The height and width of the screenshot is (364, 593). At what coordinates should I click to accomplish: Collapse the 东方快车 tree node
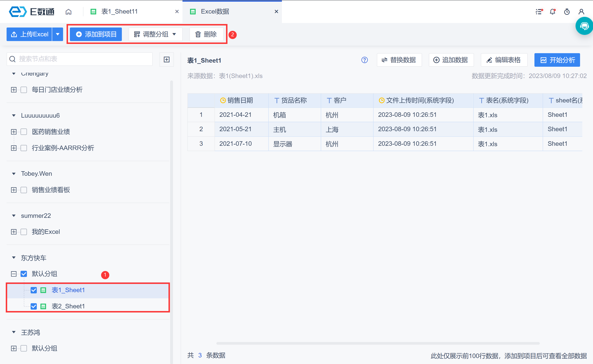click(14, 258)
